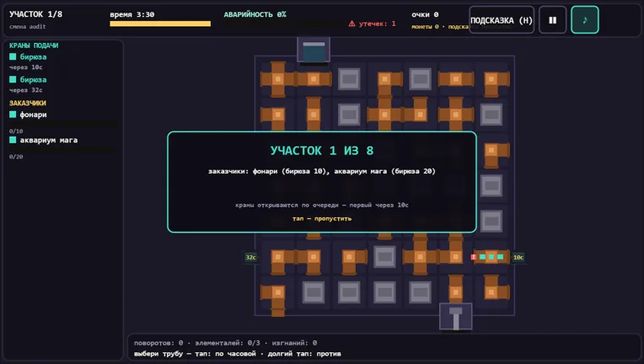
Task: Click the grey block in second row, third column
Action: (x=349, y=115)
